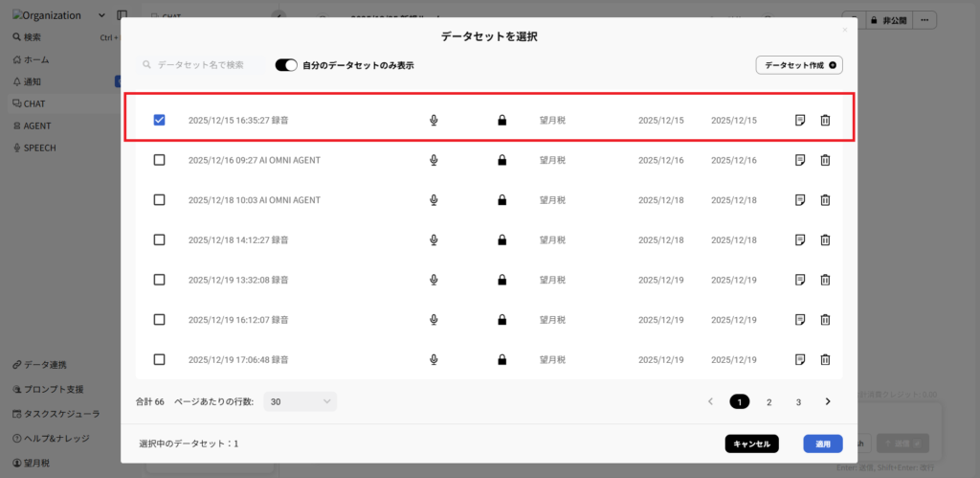This screenshot has height=478, width=980.
Task: Go to next page with right chevron
Action: click(828, 401)
